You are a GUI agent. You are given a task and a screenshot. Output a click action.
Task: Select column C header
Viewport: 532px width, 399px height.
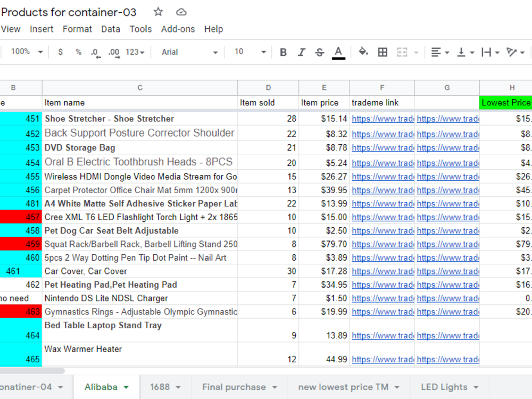(140, 88)
